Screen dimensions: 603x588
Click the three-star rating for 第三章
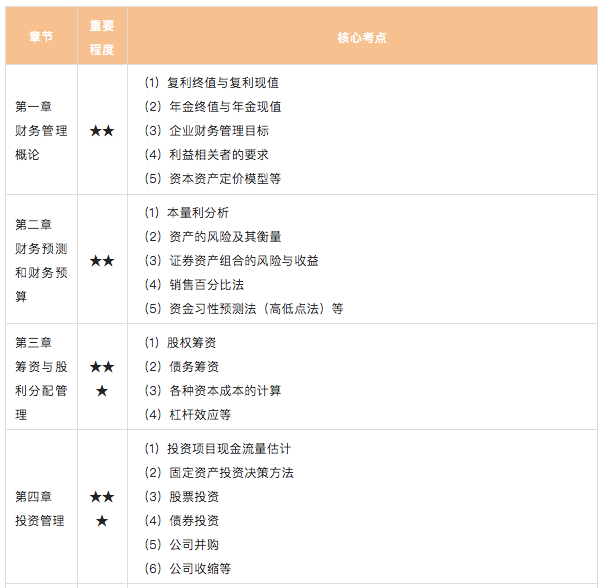pyautogui.click(x=102, y=379)
